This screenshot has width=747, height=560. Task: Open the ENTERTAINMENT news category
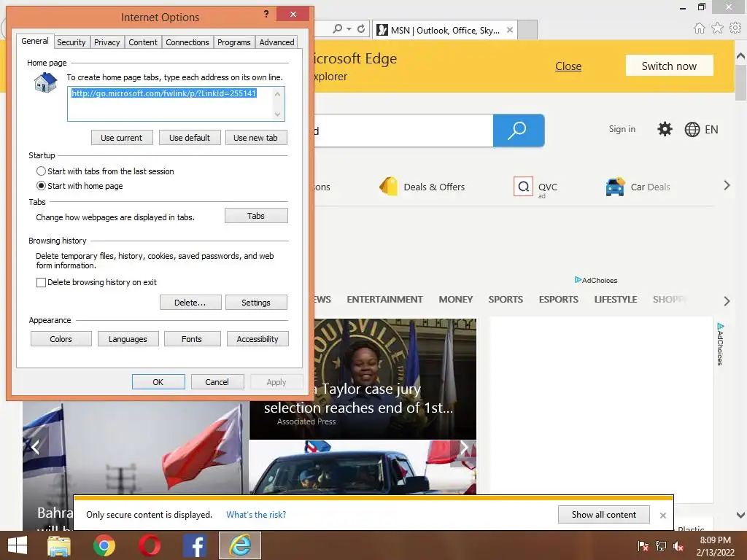(x=384, y=300)
